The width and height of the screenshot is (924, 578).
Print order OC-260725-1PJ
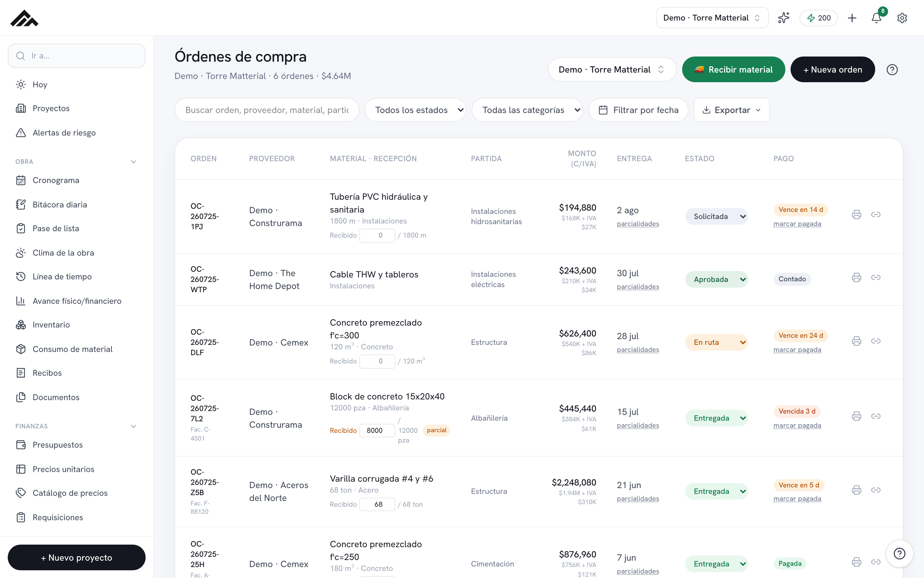pyautogui.click(x=856, y=215)
